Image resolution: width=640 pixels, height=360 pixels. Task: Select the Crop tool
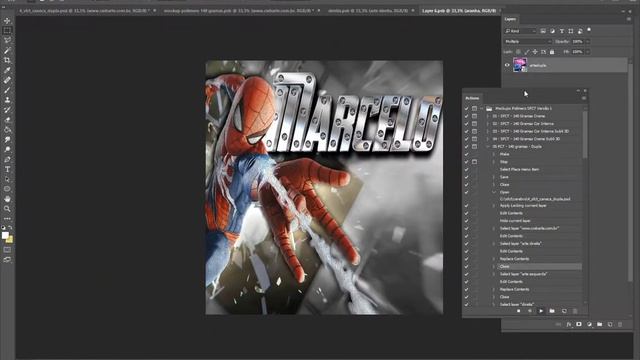[x=7, y=60]
